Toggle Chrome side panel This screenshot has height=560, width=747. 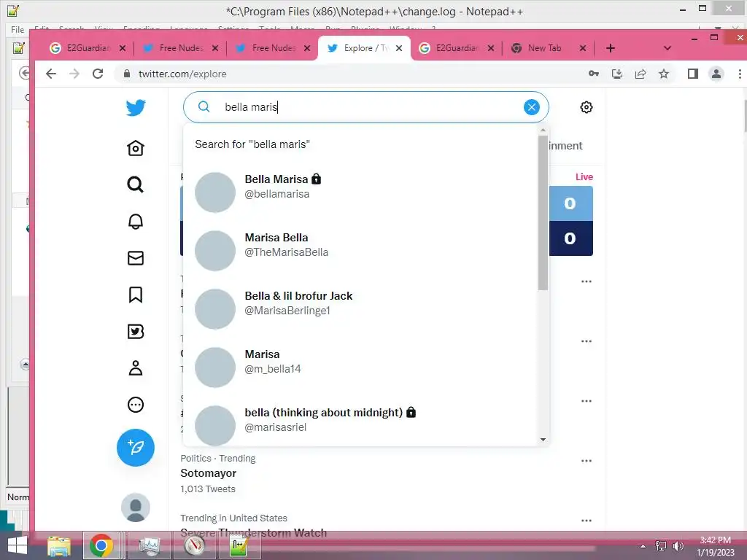point(693,74)
